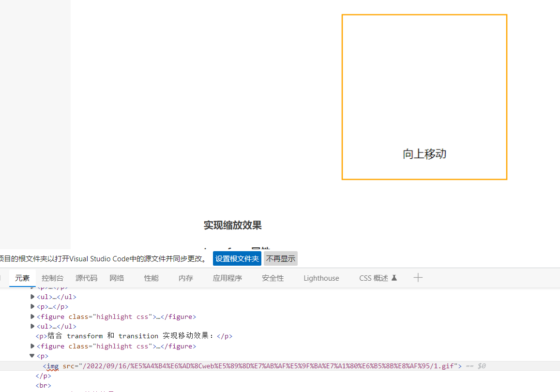Click the '== $0' marker after the img node
The height and width of the screenshot is (392, 560).
click(x=476, y=366)
